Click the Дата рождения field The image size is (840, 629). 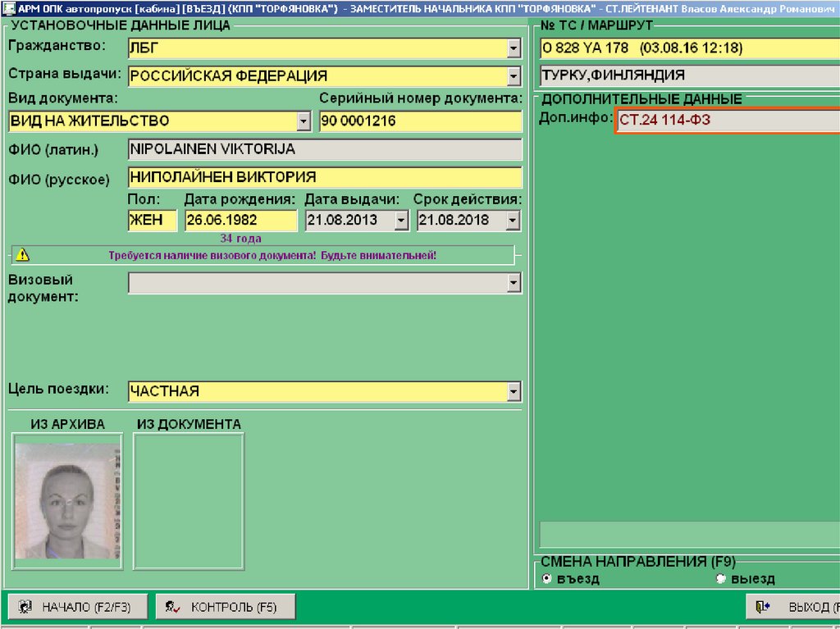point(240,221)
